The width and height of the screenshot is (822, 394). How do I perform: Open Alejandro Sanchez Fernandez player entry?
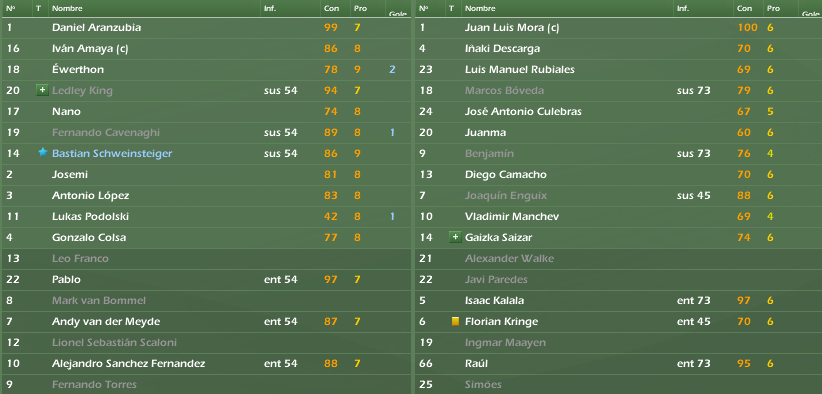[x=128, y=363]
